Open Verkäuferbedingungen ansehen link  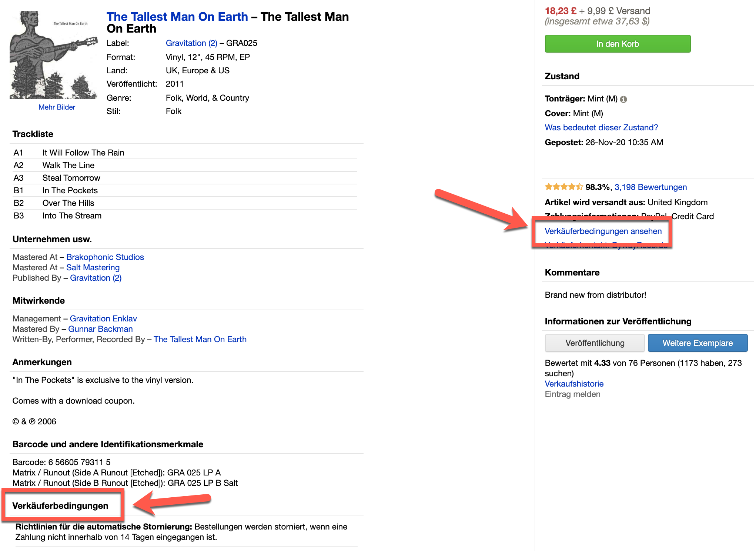[603, 231]
